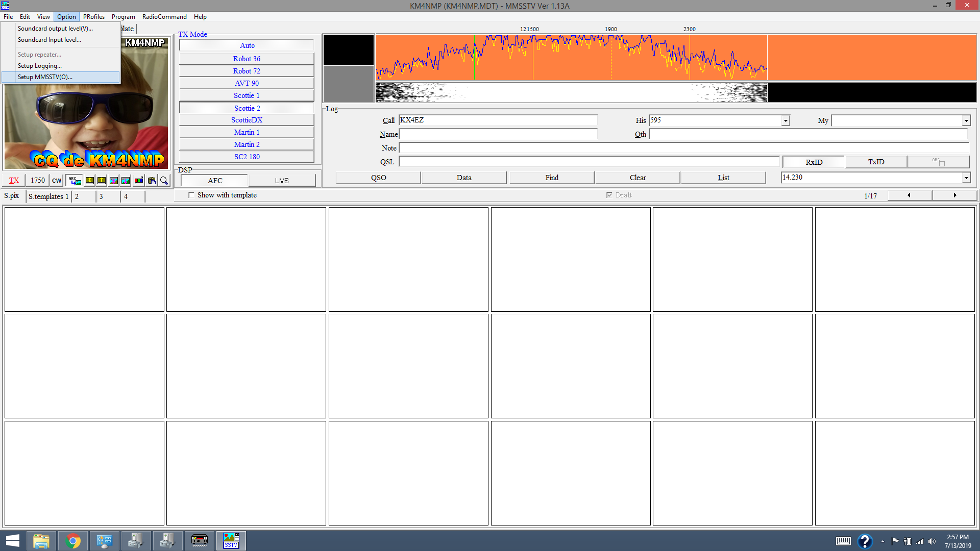Click the yellow single up-arrow icon
Screen dimensions: 980x551
(x=102, y=181)
